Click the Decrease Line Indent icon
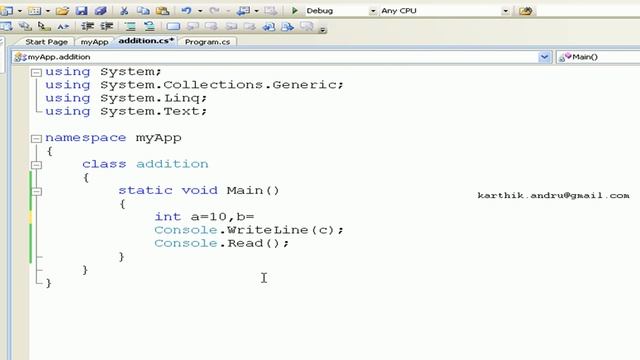Screen dimensions: 640x360 pyautogui.click(x=87, y=27)
